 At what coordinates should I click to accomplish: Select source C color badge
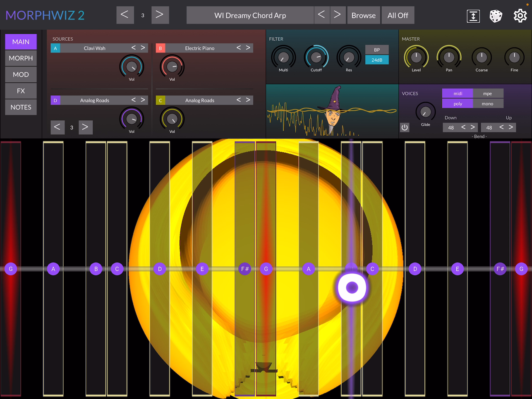pyautogui.click(x=160, y=100)
